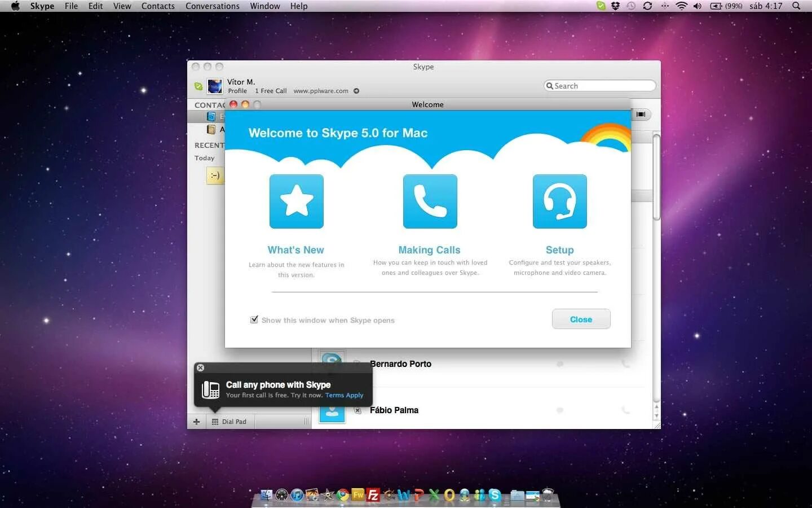
Task: Open the Apple menu
Action: [15, 6]
